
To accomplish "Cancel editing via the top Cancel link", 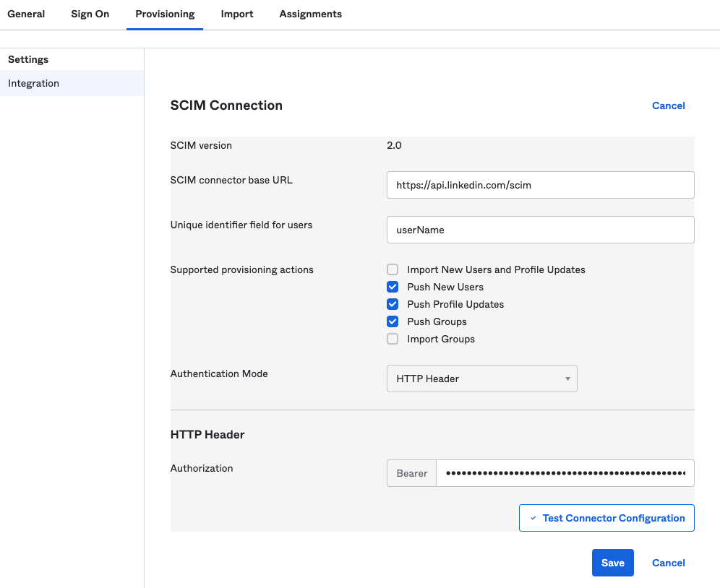I will point(668,105).
